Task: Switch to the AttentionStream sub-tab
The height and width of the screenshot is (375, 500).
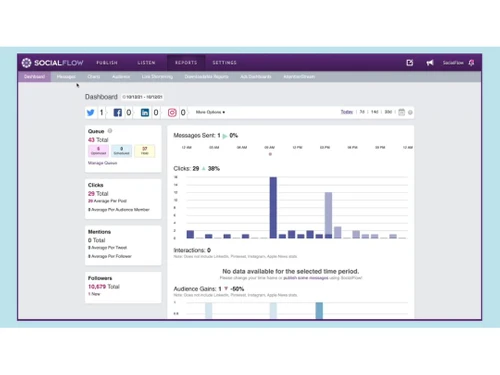Action: (x=299, y=77)
